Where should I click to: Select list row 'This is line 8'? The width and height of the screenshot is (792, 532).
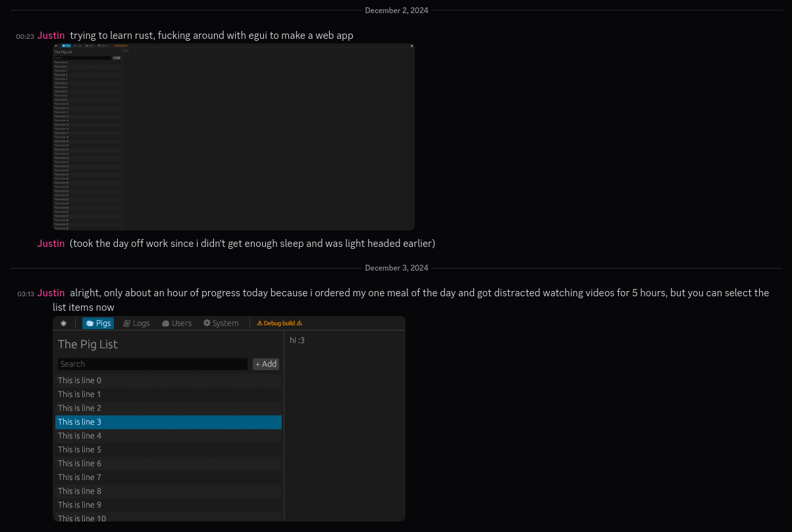169,491
